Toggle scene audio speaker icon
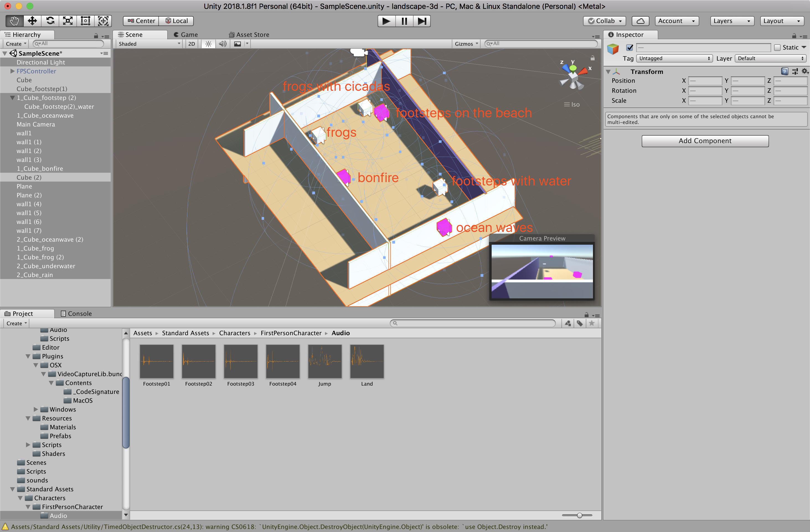Screen dimensions: 810x532 pyautogui.click(x=223, y=44)
